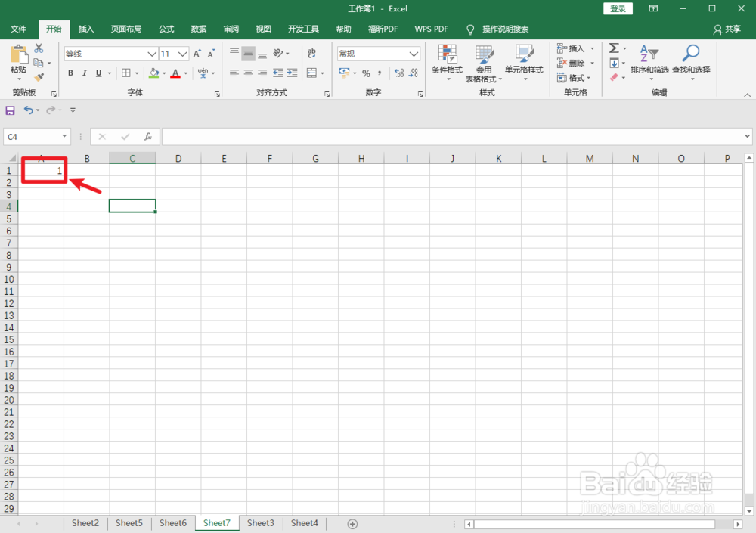Image resolution: width=756 pixels, height=533 pixels.
Task: Toggle align text left
Action: coord(234,73)
